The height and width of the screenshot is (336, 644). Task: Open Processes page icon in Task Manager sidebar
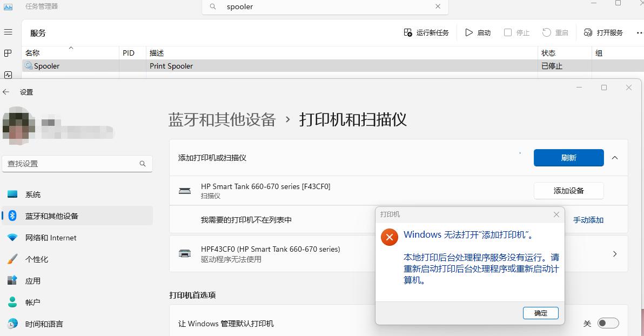click(x=8, y=53)
